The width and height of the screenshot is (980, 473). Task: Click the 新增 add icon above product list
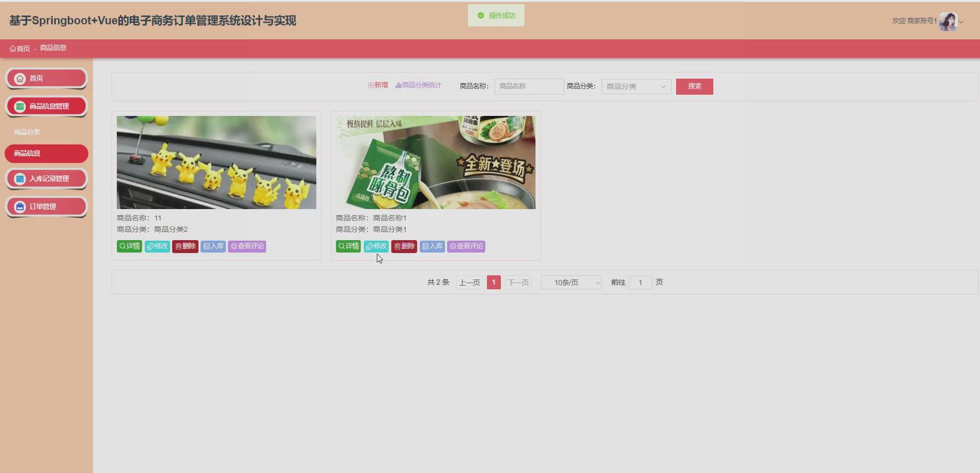370,85
